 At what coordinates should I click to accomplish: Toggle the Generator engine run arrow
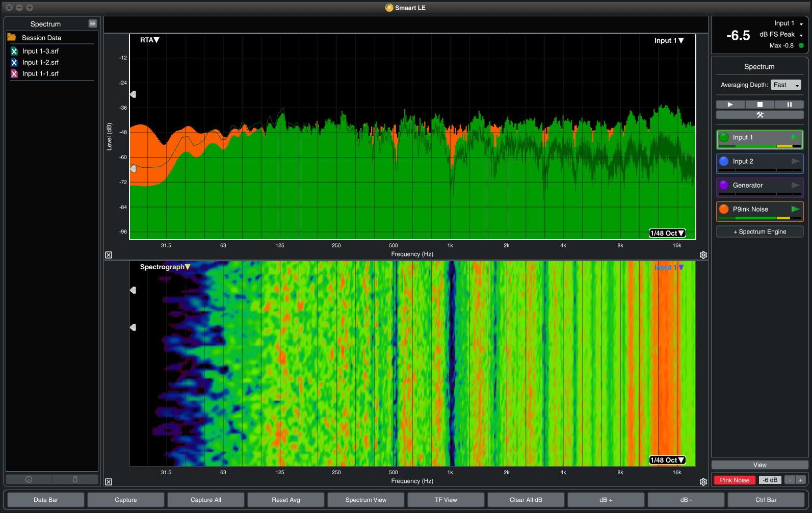tap(795, 185)
